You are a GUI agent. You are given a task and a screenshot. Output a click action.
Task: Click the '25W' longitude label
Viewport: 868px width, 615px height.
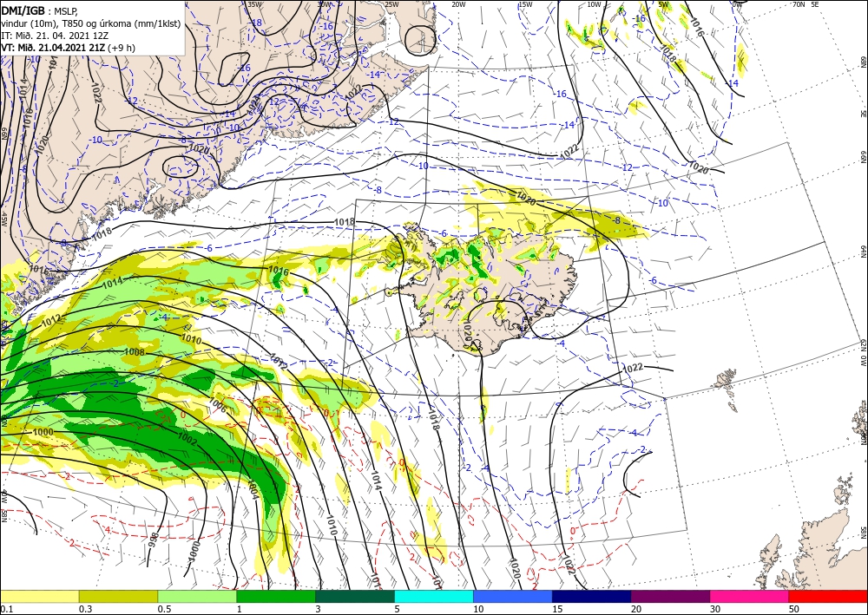[x=391, y=4]
